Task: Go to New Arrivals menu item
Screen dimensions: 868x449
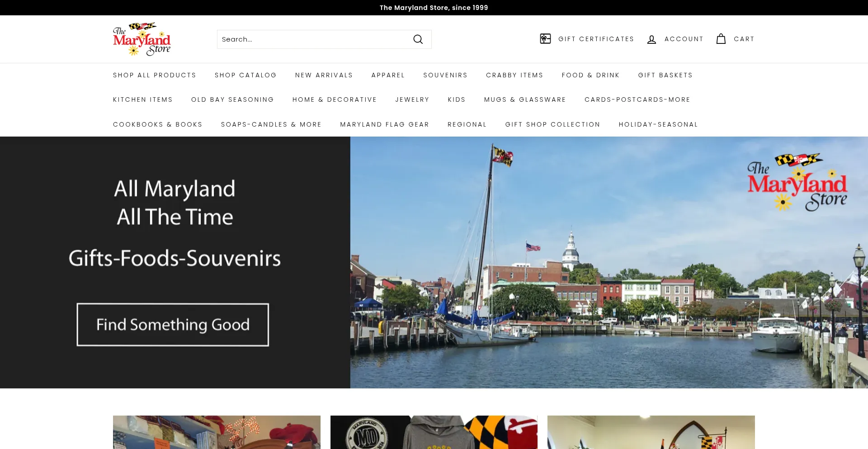Action: (324, 75)
